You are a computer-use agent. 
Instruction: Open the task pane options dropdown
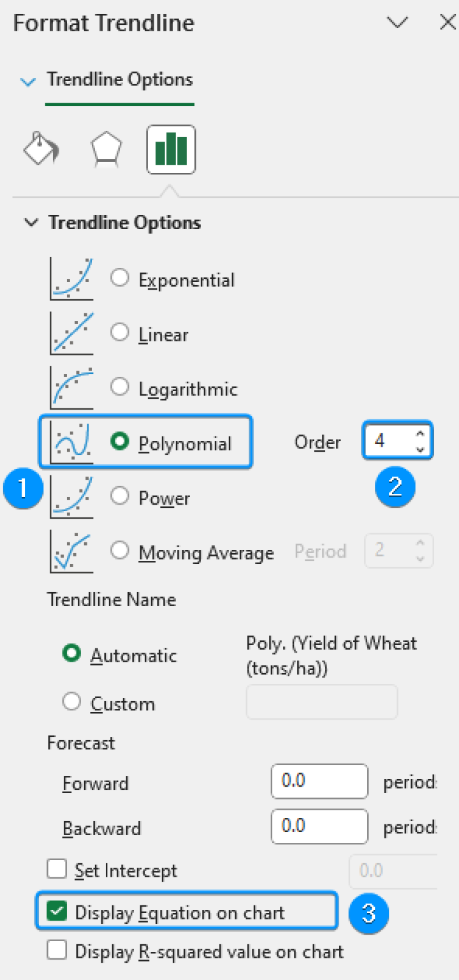[398, 22]
